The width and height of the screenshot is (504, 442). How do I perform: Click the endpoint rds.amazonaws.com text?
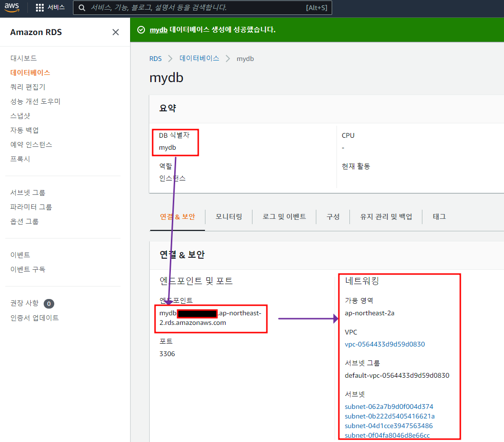[x=192, y=323]
